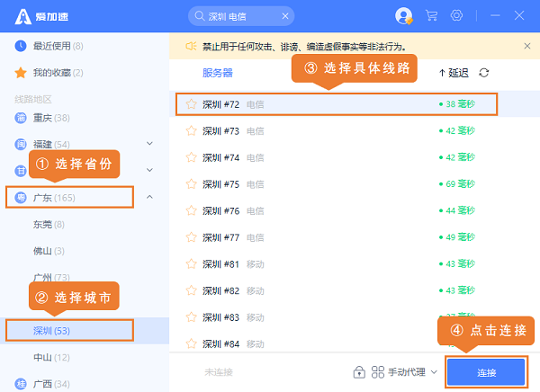Click the 渝 badge icon for 重庆
Image resolution: width=540 pixels, height=392 pixels.
pos(21,118)
